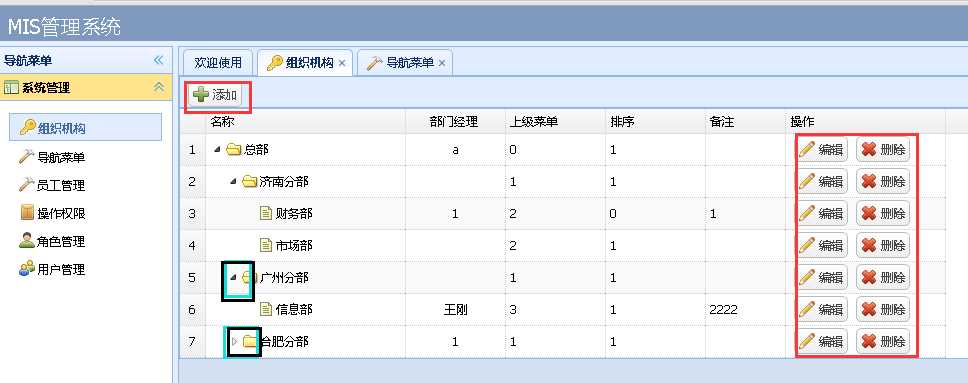Click the 名称 column header
The height and width of the screenshot is (383, 968).
(x=305, y=122)
